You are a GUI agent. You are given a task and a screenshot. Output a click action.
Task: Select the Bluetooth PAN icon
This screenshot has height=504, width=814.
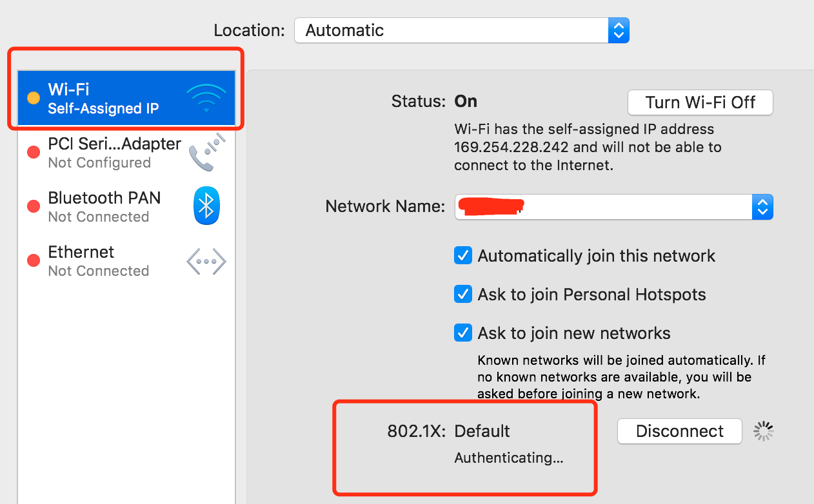206,206
